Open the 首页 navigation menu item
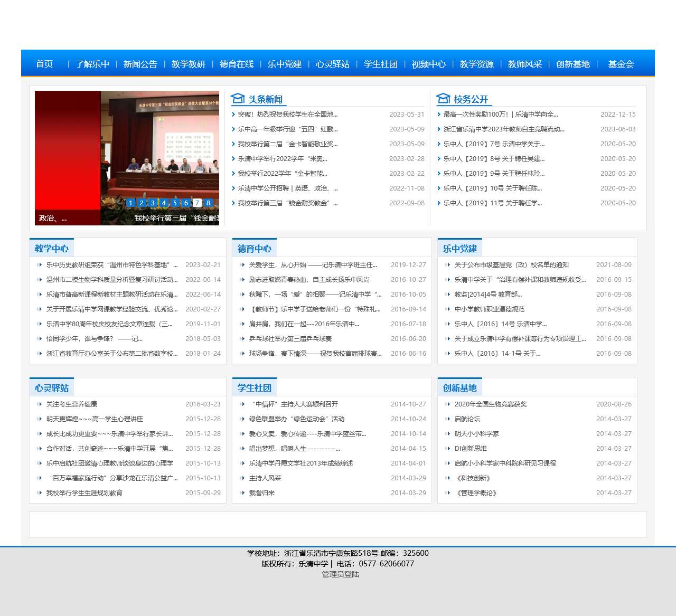 (x=44, y=64)
